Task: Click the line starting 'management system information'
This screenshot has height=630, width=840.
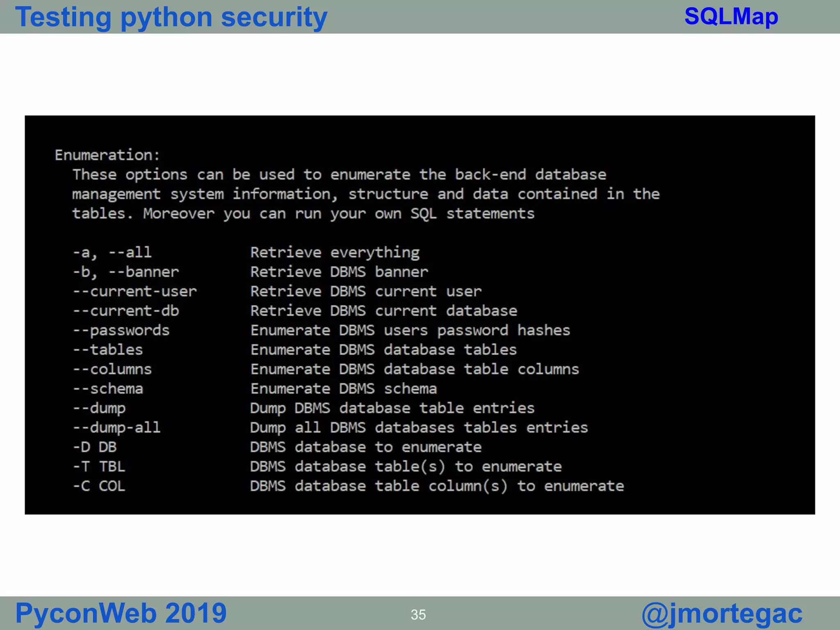Action: pyautogui.click(x=366, y=194)
